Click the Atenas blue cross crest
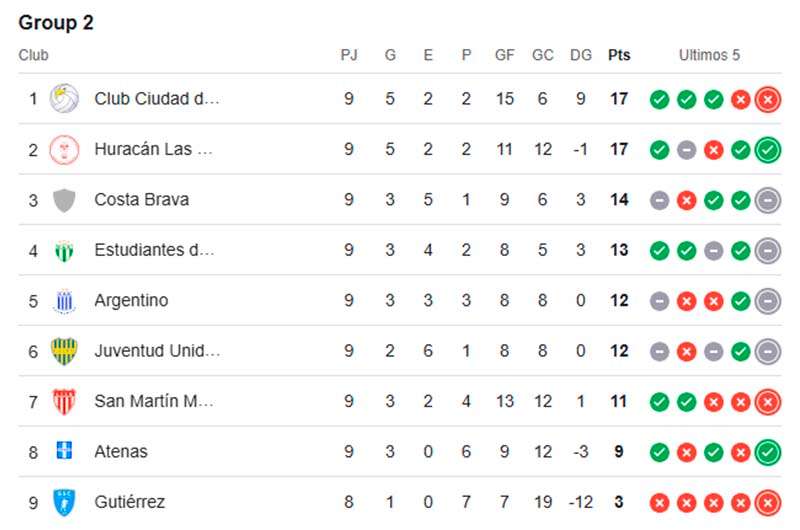The height and width of the screenshot is (530, 800). (64, 451)
